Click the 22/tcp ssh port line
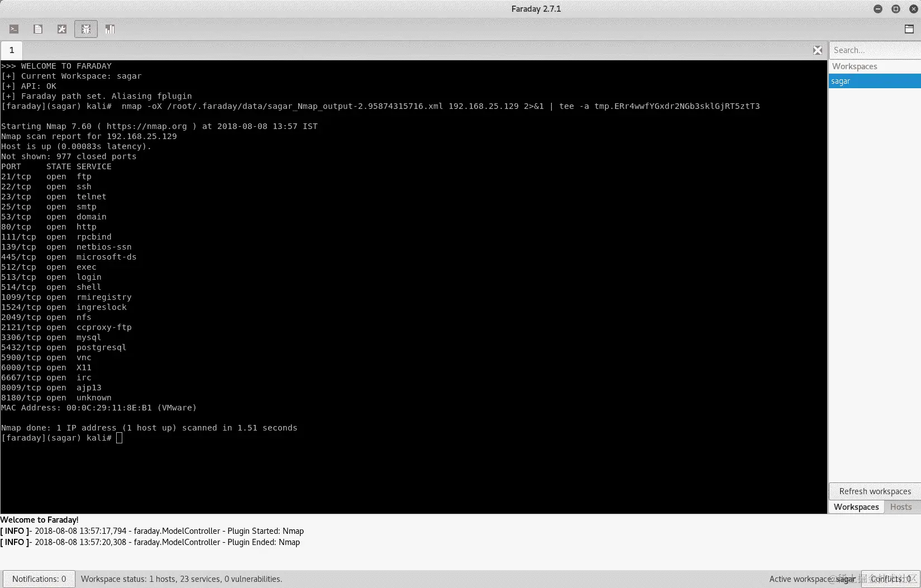This screenshot has width=921, height=588. (46, 187)
